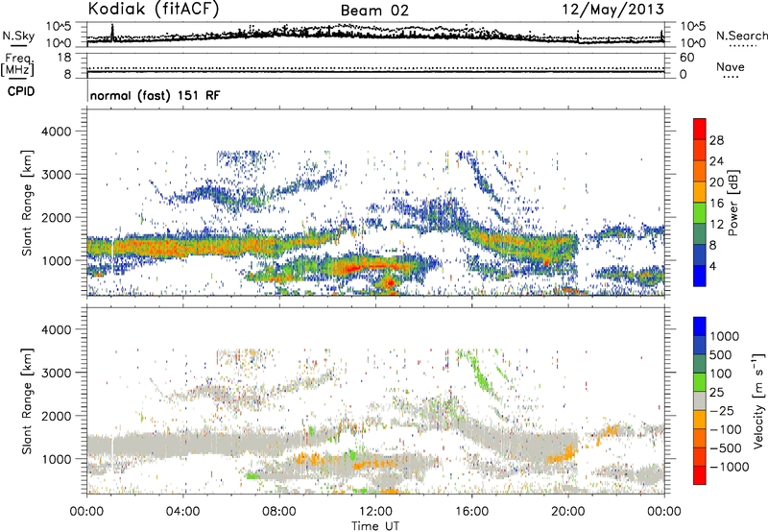Image resolution: width=768 pixels, height=532 pixels.
Task: Click "24" on the power colorbar
Action: coord(716,161)
